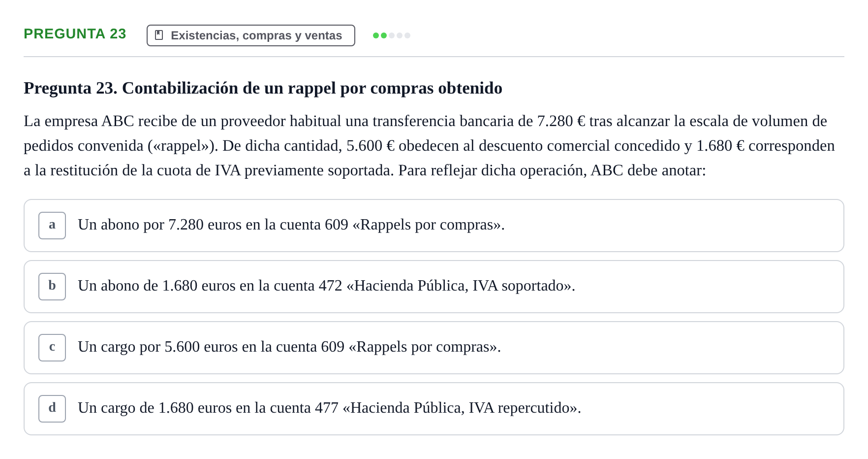Screen dimensions: 868x459
Task: Click the book icon in the topic tag
Action: point(159,35)
